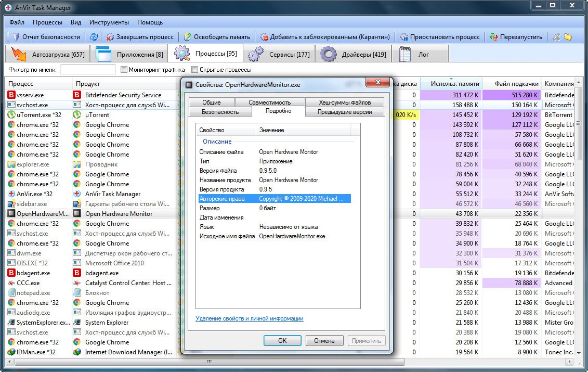Click the OIS.EXE process icon
Screen dimensions: 588x372
(11, 263)
